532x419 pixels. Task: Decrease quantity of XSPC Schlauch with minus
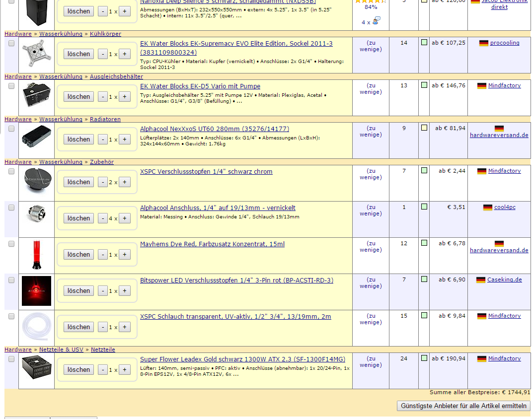tap(103, 327)
